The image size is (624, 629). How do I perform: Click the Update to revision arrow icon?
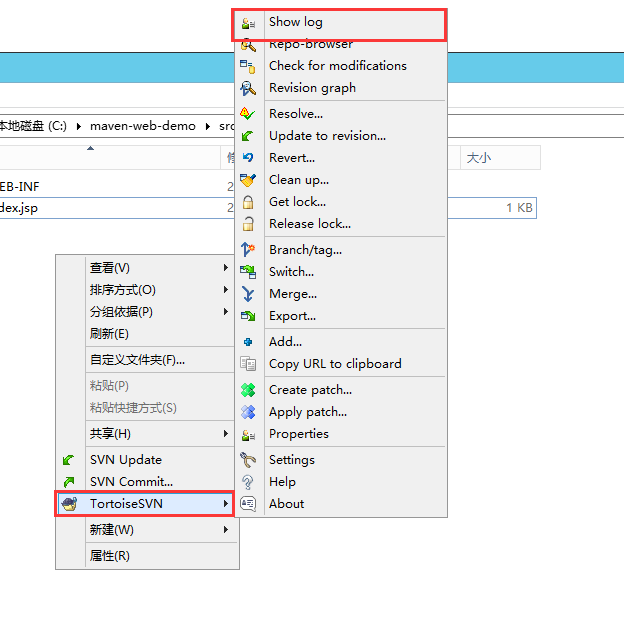(247, 136)
